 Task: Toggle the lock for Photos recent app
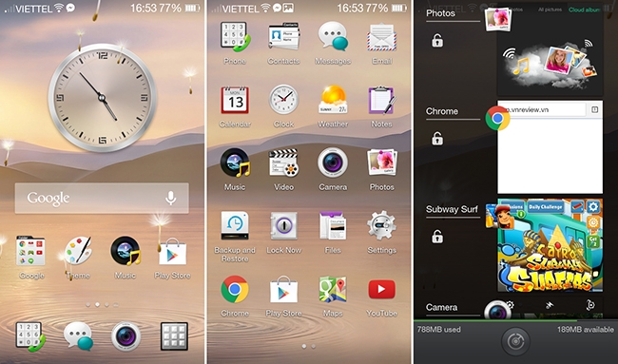(x=437, y=40)
